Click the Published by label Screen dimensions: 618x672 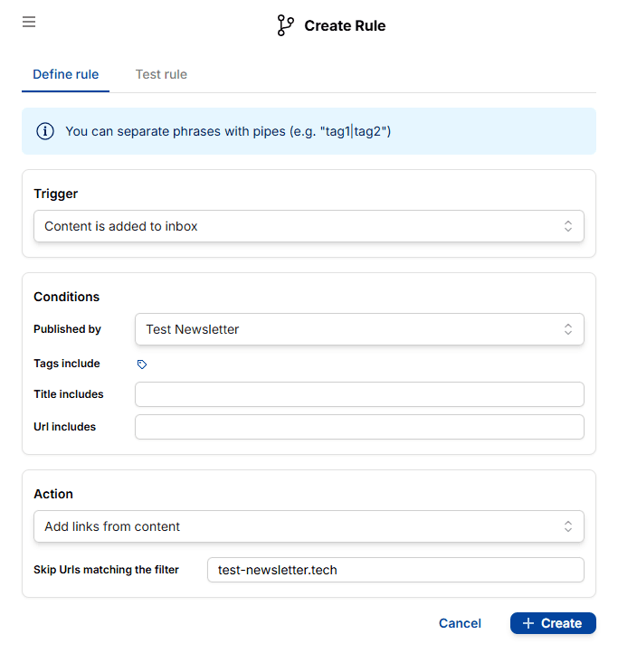pos(67,329)
